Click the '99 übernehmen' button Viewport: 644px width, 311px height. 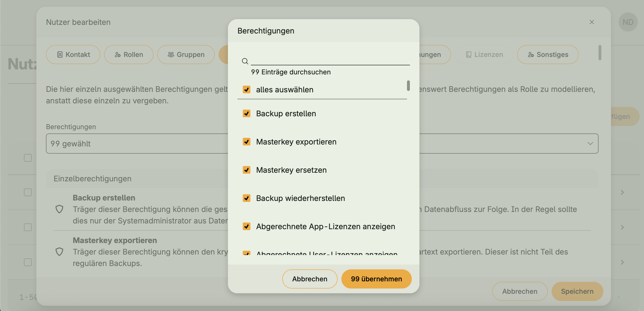point(376,279)
